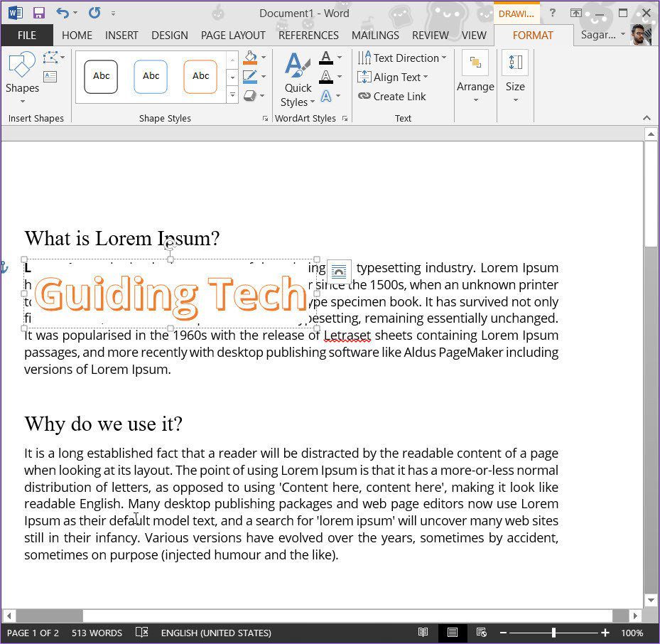The width and height of the screenshot is (660, 644).
Task: Change language ENGLISH (UNITED STATES)
Action: click(216, 633)
